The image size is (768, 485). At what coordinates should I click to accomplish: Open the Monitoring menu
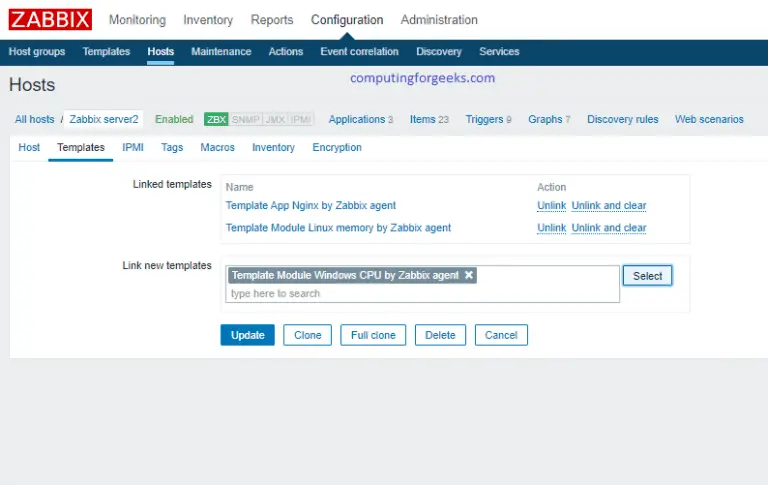coord(138,20)
